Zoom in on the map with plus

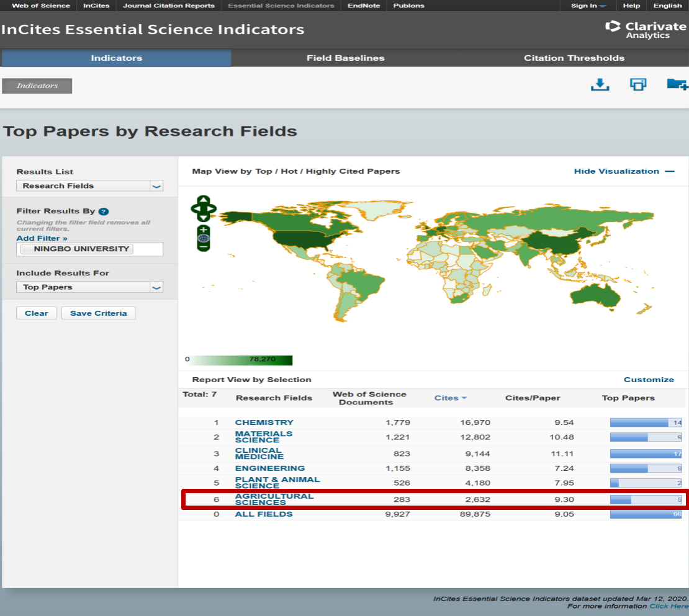(204, 230)
